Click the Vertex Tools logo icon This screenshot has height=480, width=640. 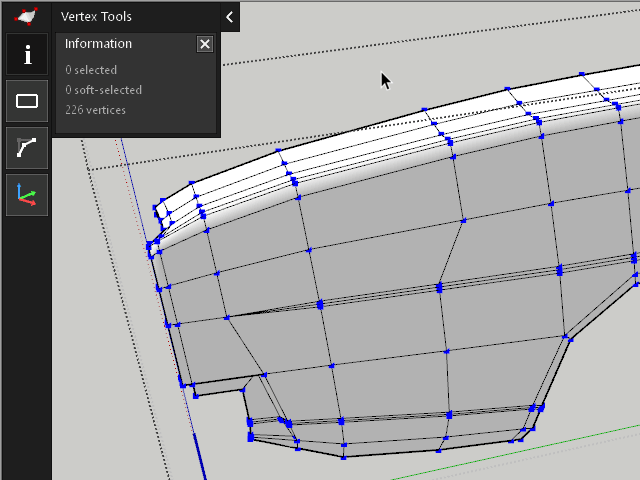point(26,15)
